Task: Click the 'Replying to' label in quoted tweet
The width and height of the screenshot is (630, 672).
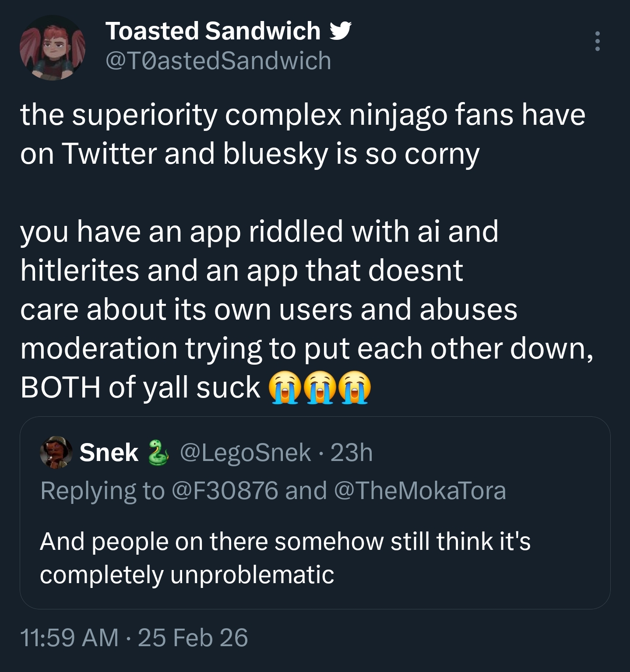Action: [x=102, y=490]
